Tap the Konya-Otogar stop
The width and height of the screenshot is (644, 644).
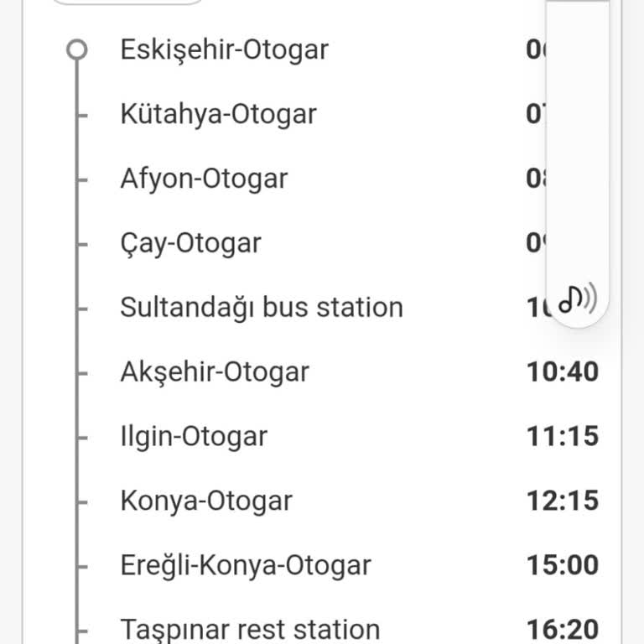(206, 501)
